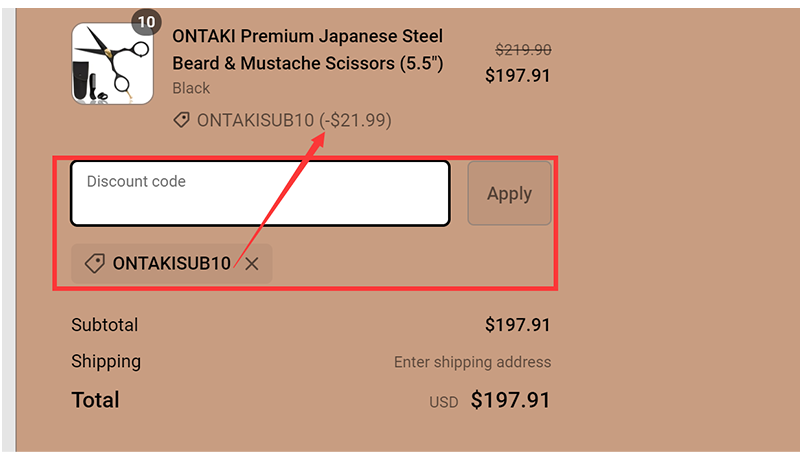
Task: Click the Subtotal label
Action: pyautogui.click(x=105, y=325)
